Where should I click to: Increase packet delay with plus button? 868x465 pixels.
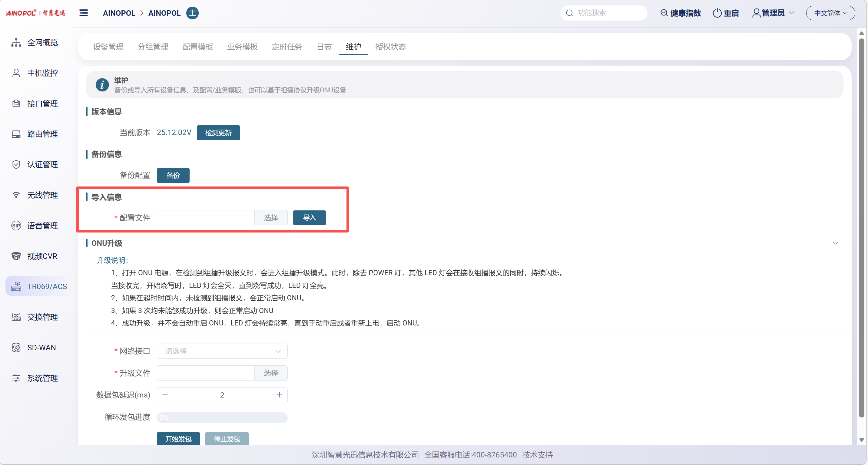click(x=279, y=395)
